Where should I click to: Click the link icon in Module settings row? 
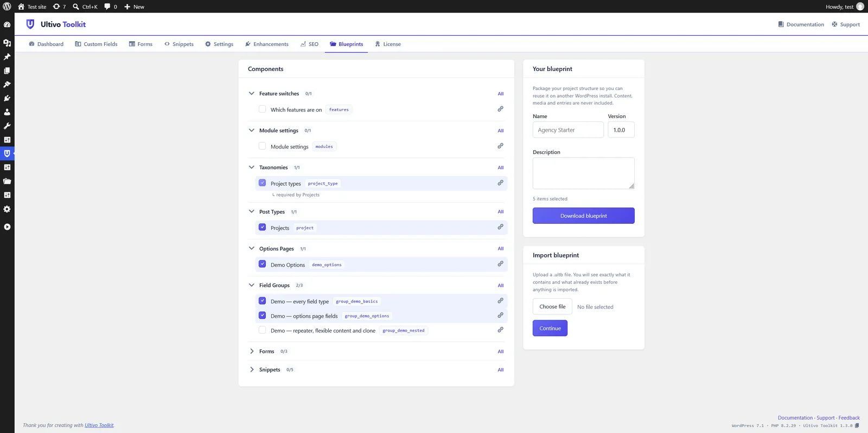pos(500,146)
